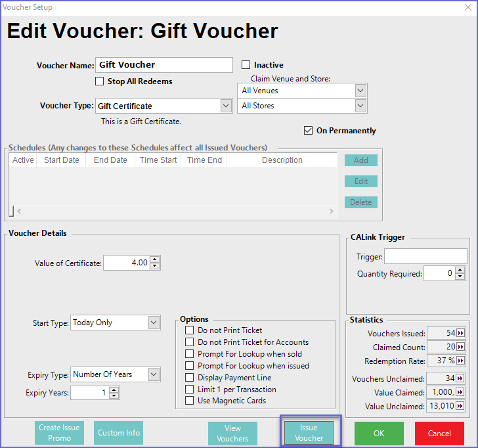Image resolution: width=478 pixels, height=448 pixels.
Task: Click Claimed Count detail arrow icon
Action: point(460,347)
